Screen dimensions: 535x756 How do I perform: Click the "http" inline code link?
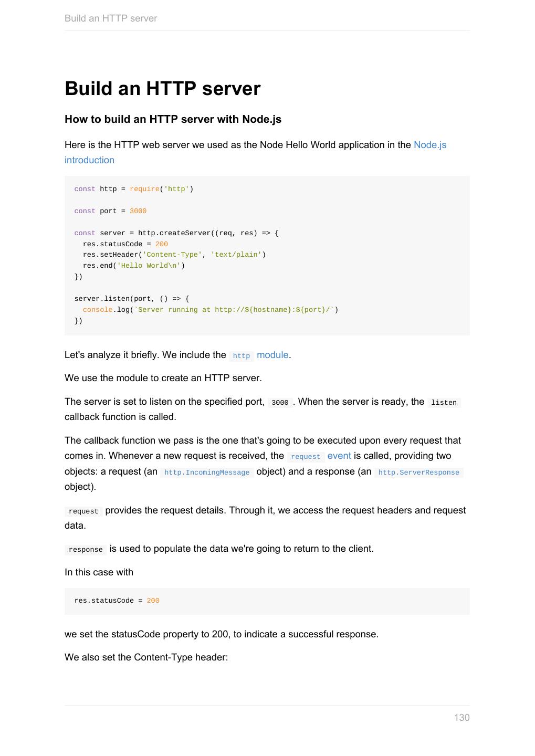(242, 356)
